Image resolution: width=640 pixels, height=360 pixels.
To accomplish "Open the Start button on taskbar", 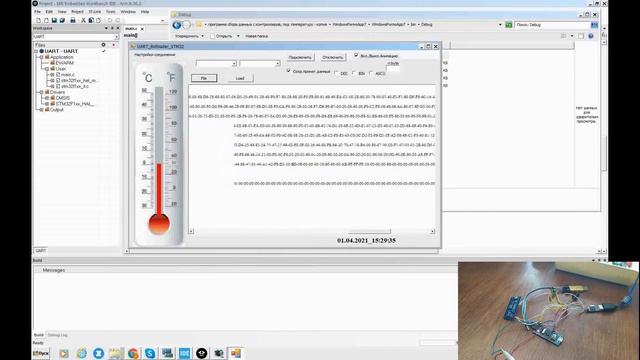I will coord(41,353).
